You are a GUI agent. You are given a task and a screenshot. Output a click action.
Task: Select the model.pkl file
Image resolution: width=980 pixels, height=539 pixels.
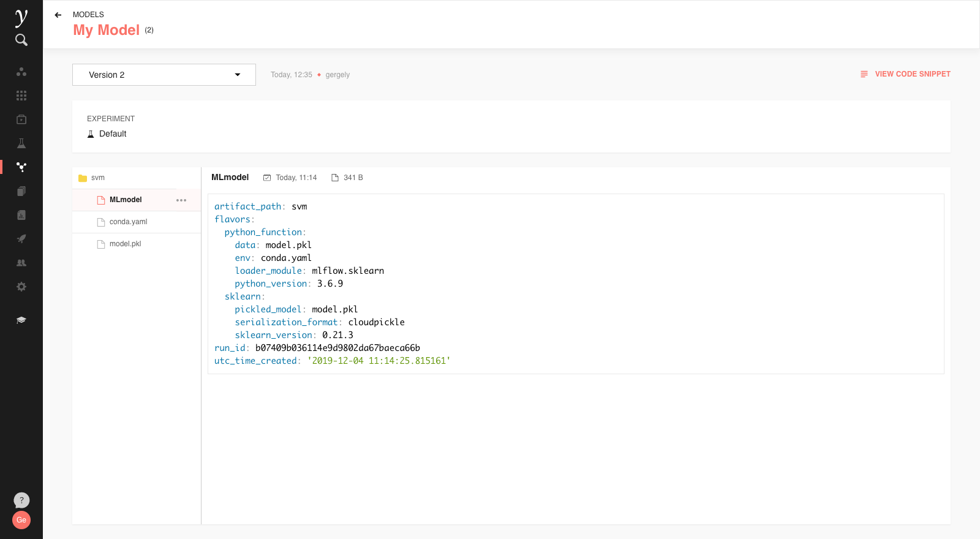pos(125,244)
